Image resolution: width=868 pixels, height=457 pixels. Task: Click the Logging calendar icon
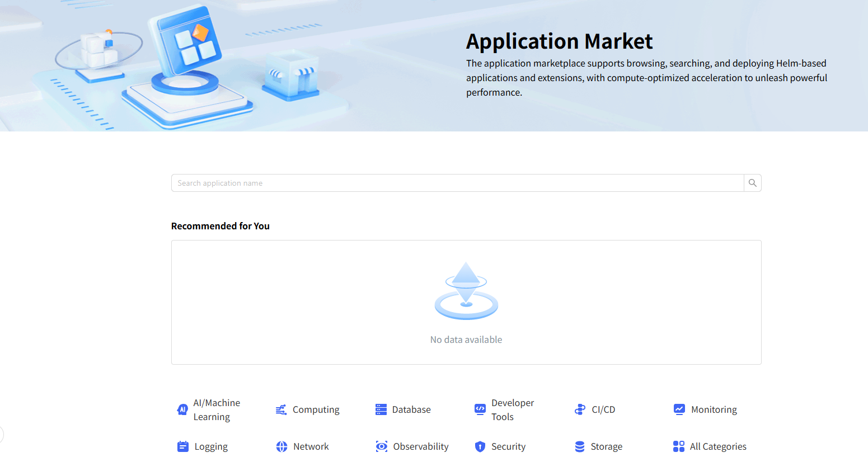[183, 446]
